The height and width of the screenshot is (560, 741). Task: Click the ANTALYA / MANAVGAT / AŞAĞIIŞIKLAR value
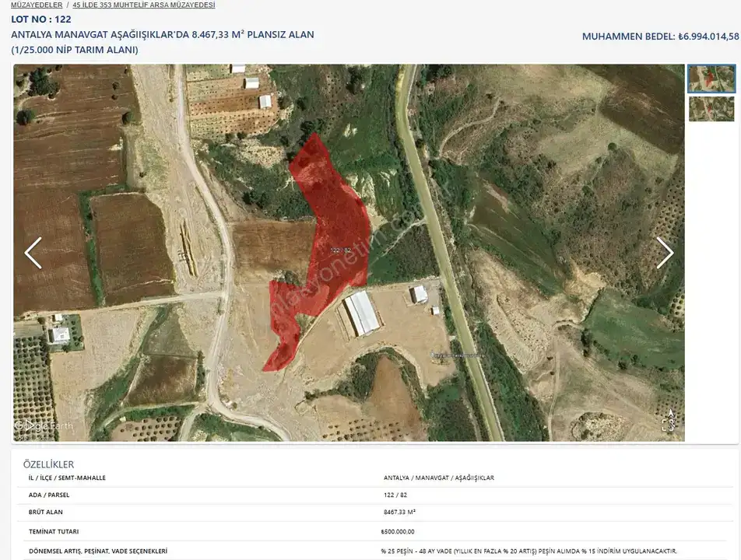pyautogui.click(x=438, y=478)
